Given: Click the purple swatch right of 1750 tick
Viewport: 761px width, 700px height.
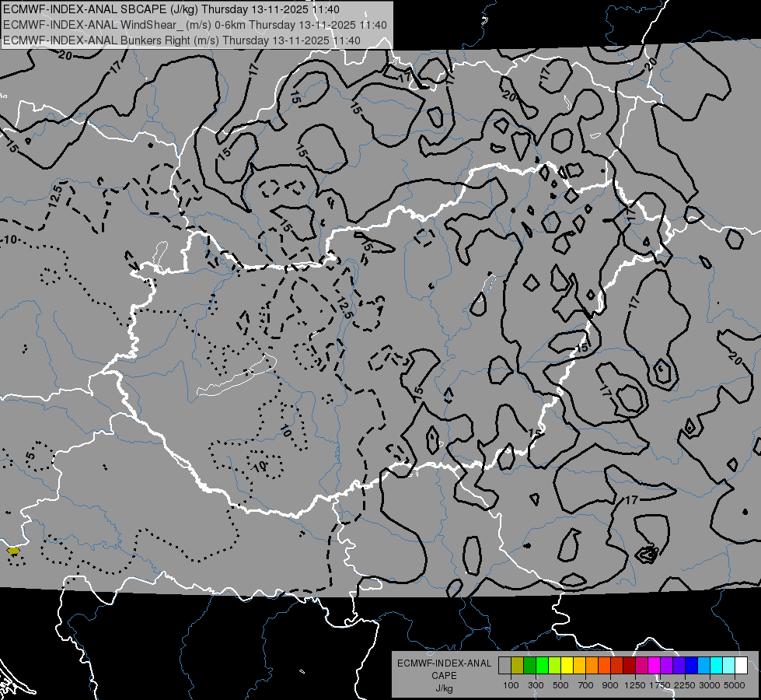Looking at the screenshot, I should (667, 666).
